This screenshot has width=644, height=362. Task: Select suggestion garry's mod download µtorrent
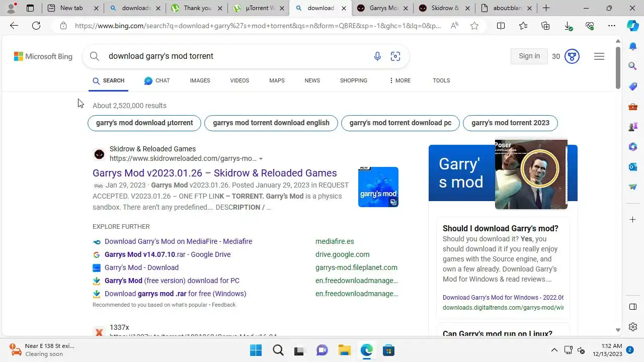point(144,123)
